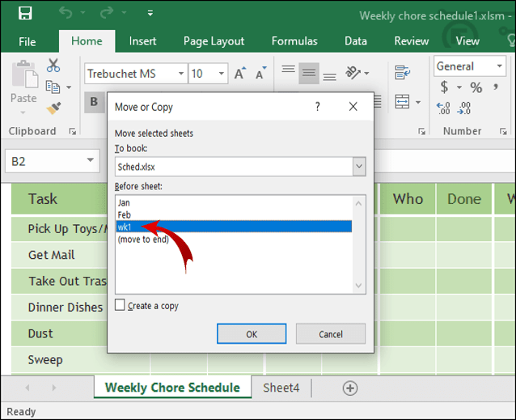
Task: Switch to the Formulas tab
Action: pos(294,41)
